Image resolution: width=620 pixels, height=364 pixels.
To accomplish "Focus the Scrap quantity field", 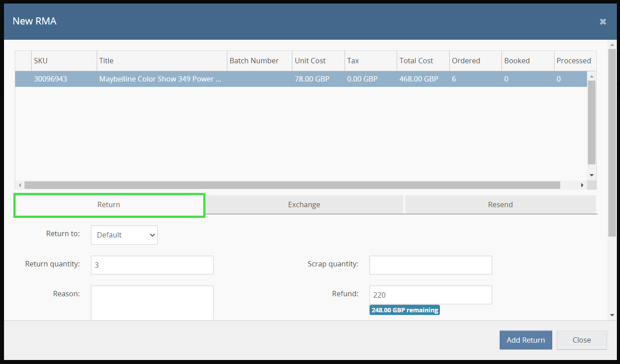I will click(x=431, y=265).
